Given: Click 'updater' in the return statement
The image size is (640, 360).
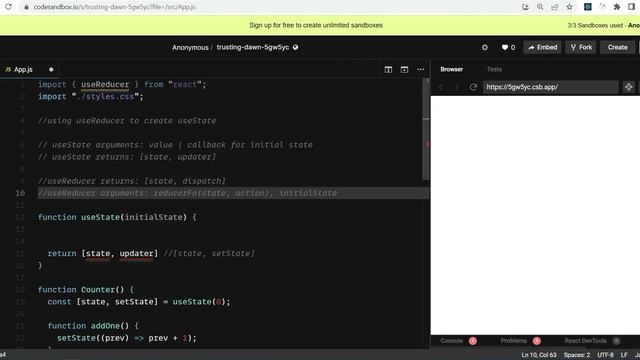Looking at the screenshot, I should [x=136, y=253].
